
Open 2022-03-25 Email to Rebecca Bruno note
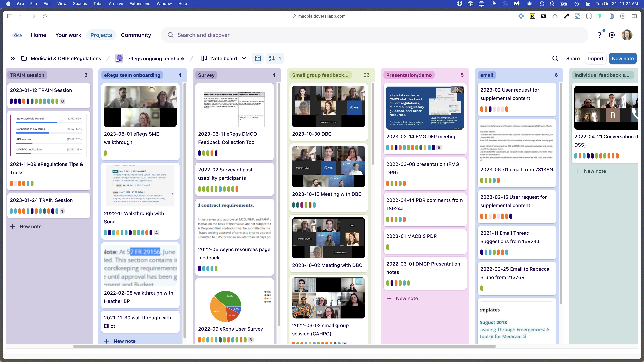point(516,278)
